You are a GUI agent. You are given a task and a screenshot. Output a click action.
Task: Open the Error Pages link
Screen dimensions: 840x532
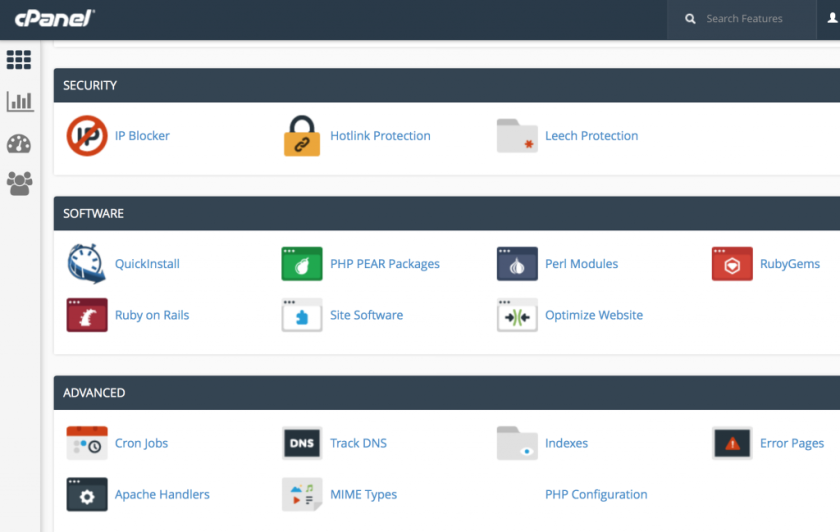click(792, 443)
